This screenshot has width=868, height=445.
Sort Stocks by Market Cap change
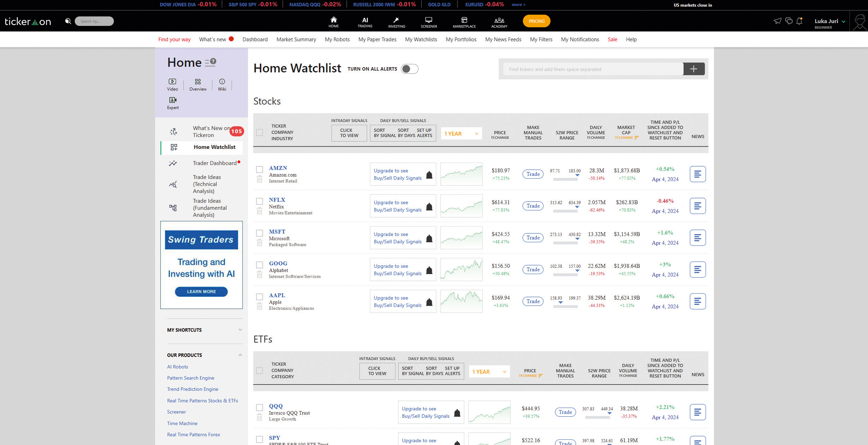[x=627, y=138]
